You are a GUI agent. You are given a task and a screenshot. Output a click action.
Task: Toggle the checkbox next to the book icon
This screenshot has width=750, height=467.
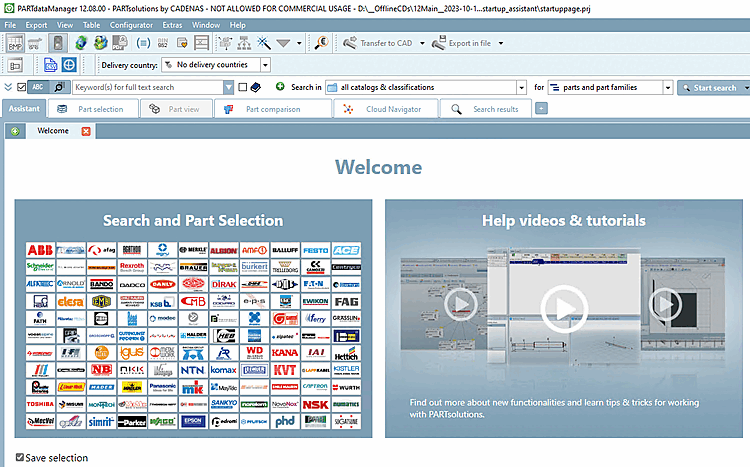(243, 87)
